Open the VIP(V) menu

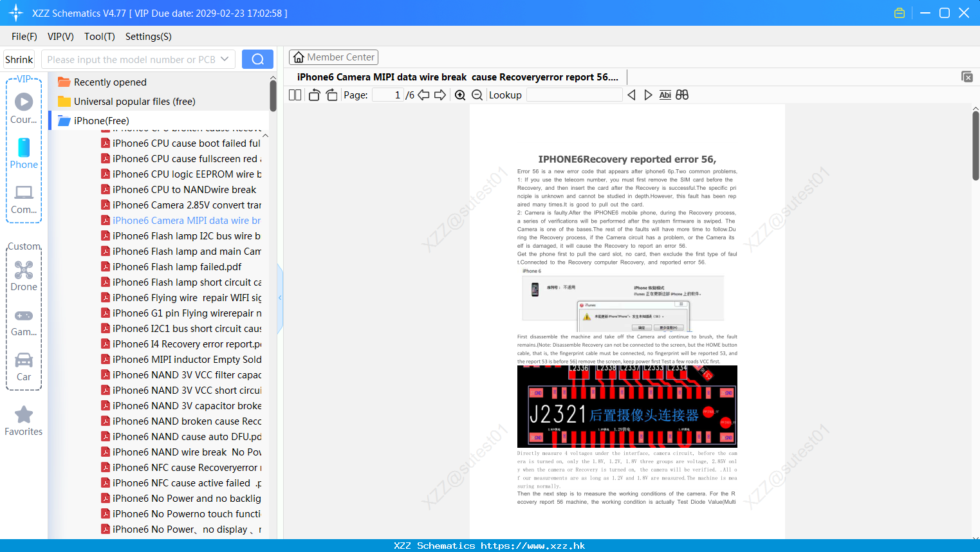tap(60, 37)
